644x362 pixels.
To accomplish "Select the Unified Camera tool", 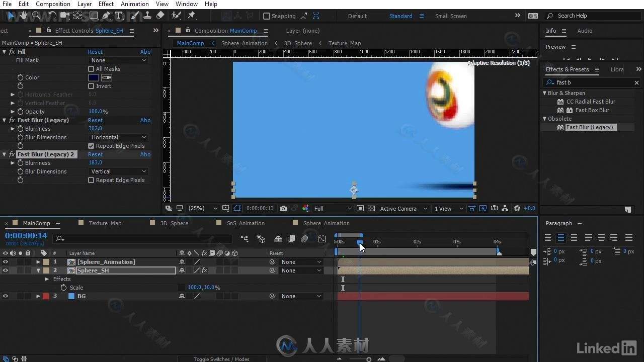I will (65, 16).
